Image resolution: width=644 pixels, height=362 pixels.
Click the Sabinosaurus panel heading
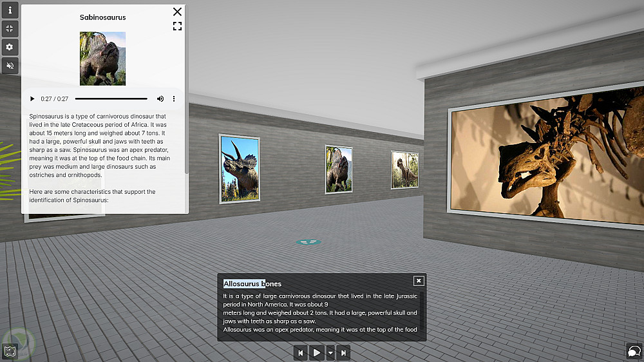pos(102,17)
